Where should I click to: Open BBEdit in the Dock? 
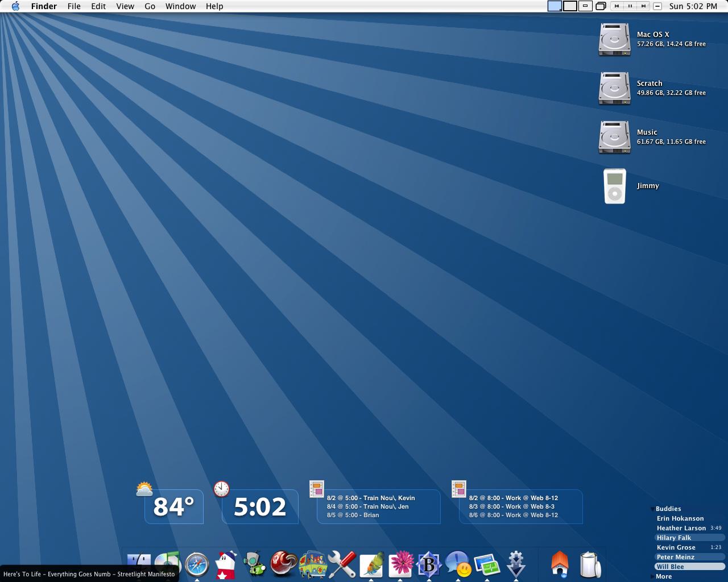tap(429, 564)
